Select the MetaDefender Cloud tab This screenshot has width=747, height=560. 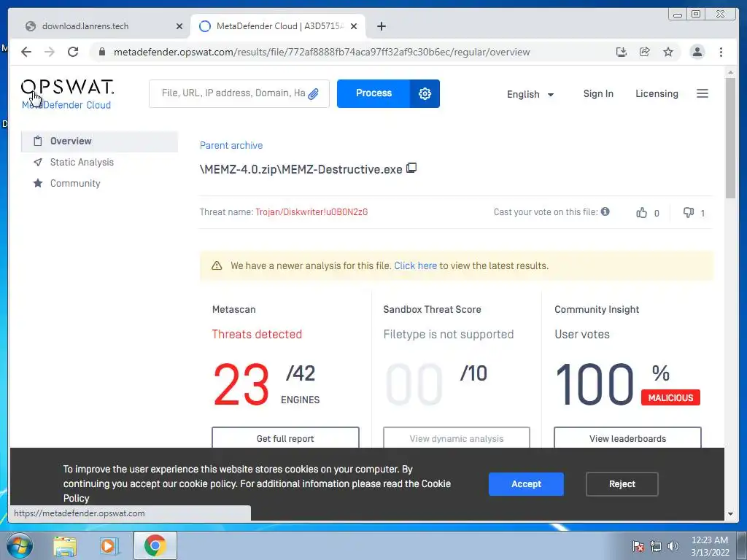tap(278, 26)
